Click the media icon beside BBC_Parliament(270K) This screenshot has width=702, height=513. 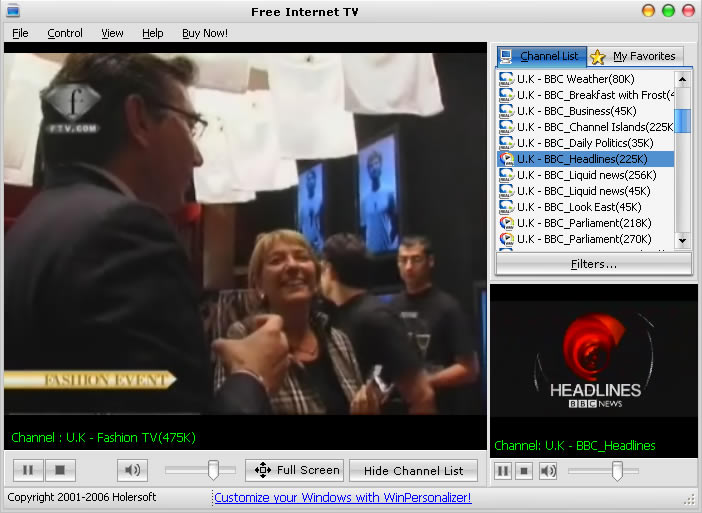[x=506, y=239]
